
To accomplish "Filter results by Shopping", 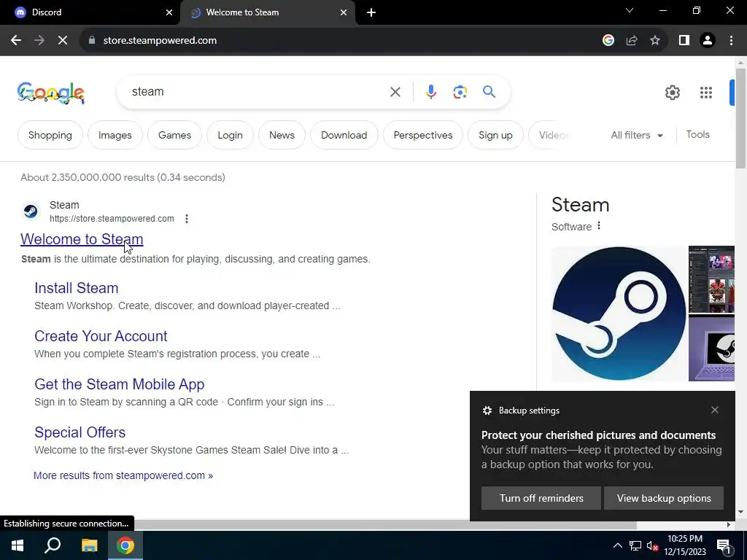I will (x=50, y=135).
